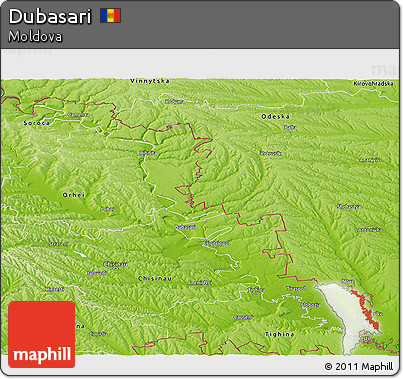Click the Moldova flag icon
This screenshot has height=379, width=403.
(110, 16)
